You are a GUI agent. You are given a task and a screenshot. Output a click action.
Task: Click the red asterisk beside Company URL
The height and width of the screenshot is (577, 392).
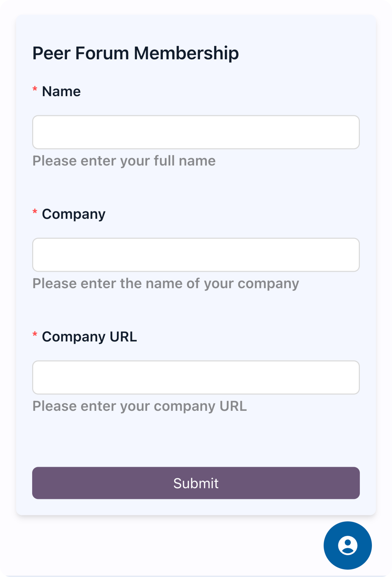click(35, 334)
